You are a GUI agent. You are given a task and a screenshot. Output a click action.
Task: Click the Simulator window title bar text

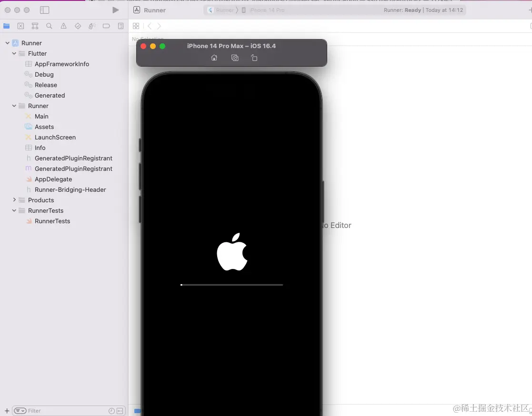click(x=231, y=46)
